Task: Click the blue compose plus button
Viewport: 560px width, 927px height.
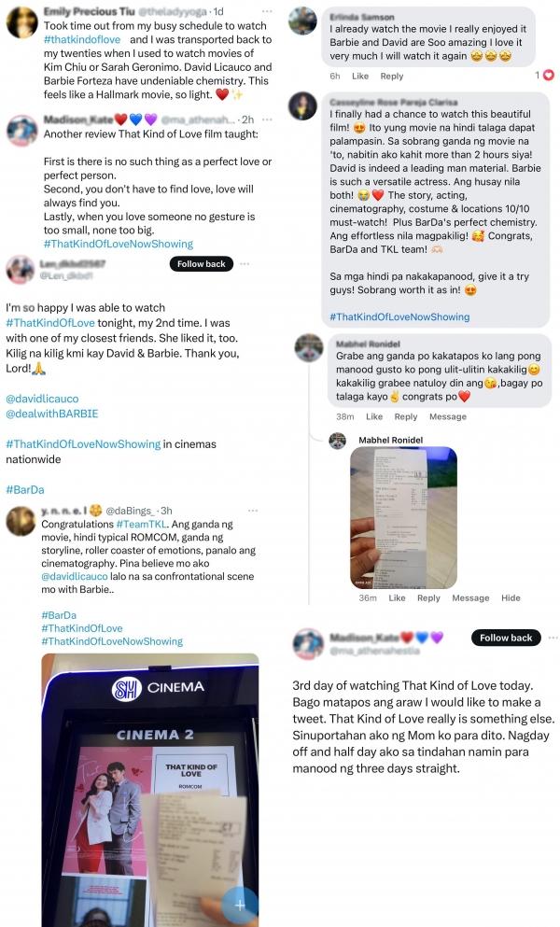Action: [240, 905]
